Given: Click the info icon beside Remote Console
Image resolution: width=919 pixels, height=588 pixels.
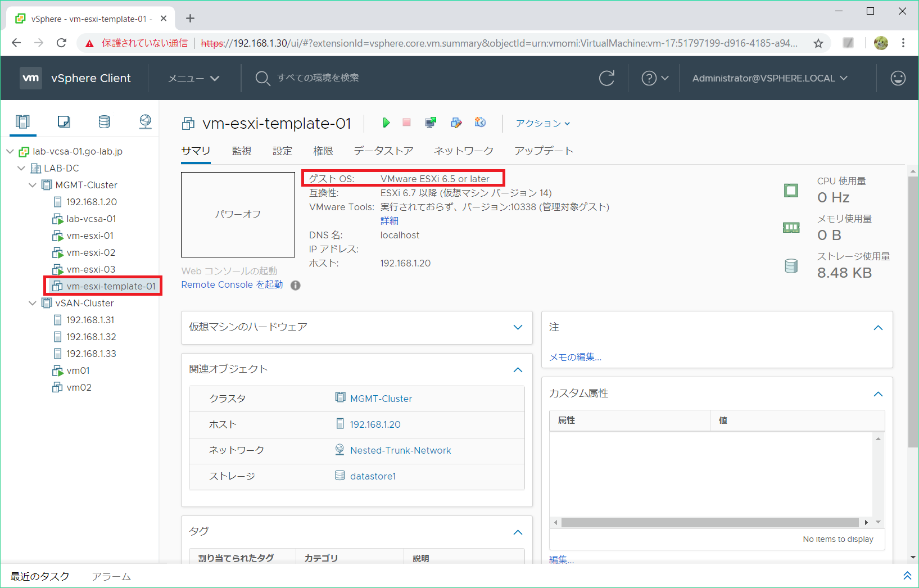Looking at the screenshot, I should [x=296, y=286].
